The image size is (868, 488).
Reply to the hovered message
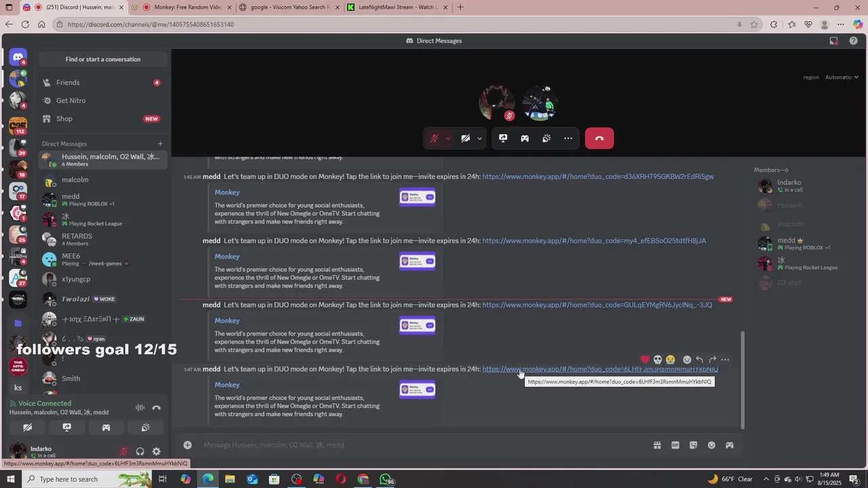(x=700, y=360)
